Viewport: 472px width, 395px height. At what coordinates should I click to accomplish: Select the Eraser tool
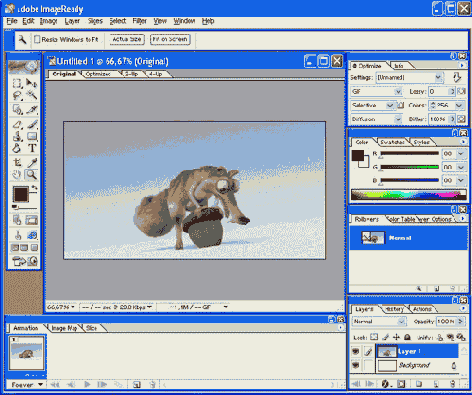[17, 124]
